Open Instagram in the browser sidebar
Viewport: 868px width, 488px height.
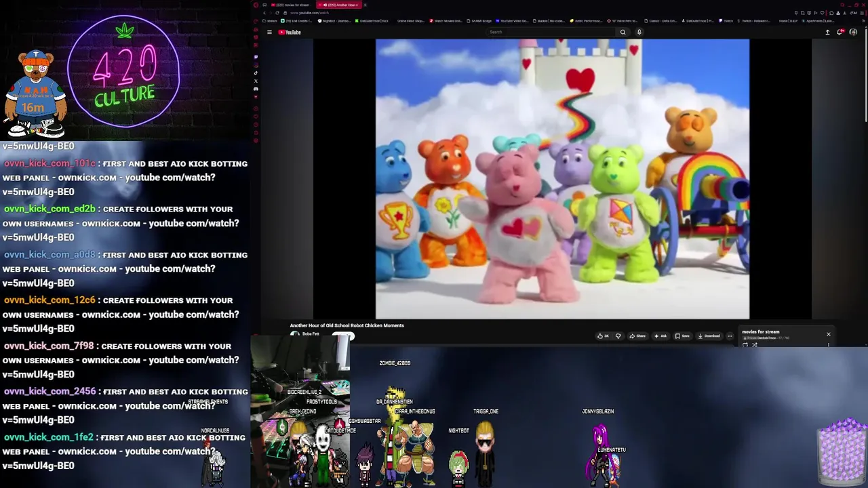256,65
